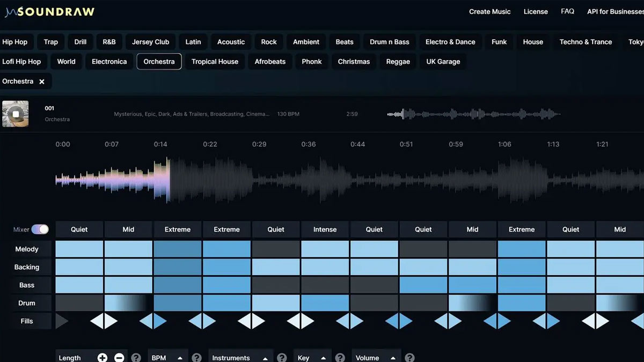The image size is (644, 362).
Task: Pick the R&B genre tag
Action: 109,42
